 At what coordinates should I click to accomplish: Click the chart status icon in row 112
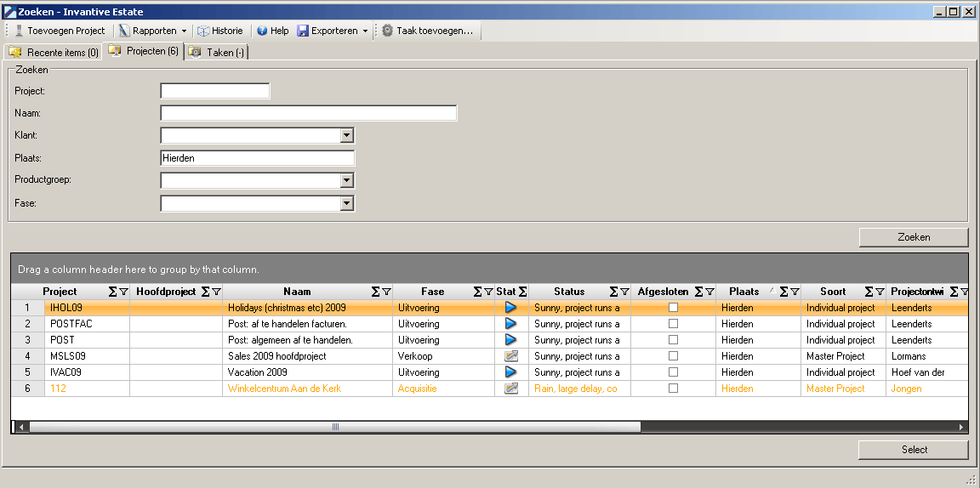[510, 388]
